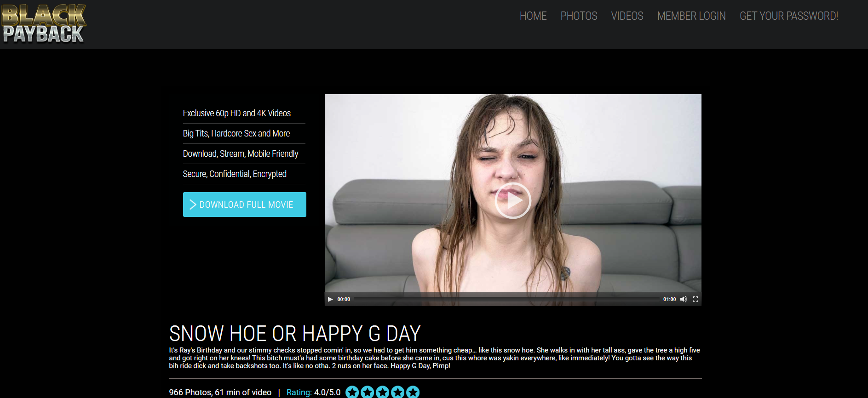Viewport: 868px width, 398px height.
Task: Rate with the fifth star
Action: coord(413,392)
